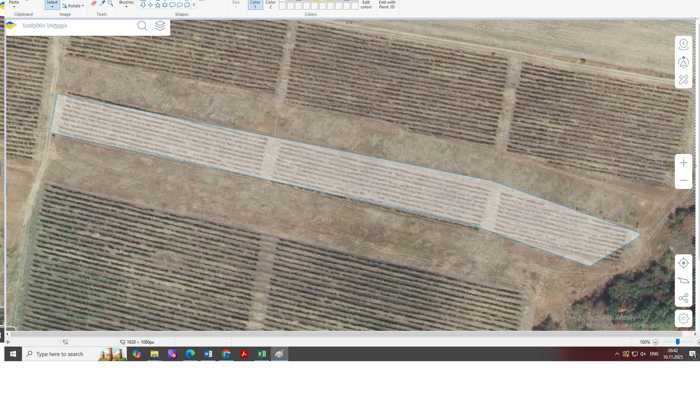Click the compass north arrow icon
Viewport: 700px width, 394px height.
tap(683, 62)
